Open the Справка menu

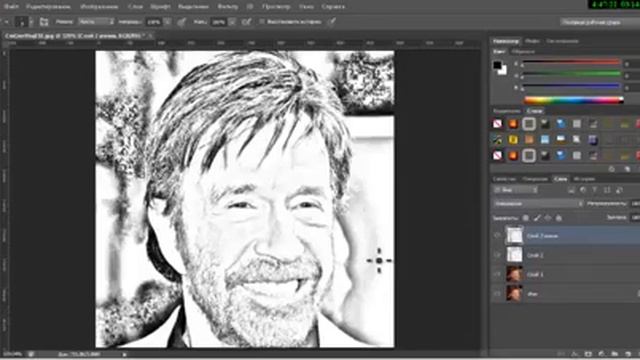point(333,7)
